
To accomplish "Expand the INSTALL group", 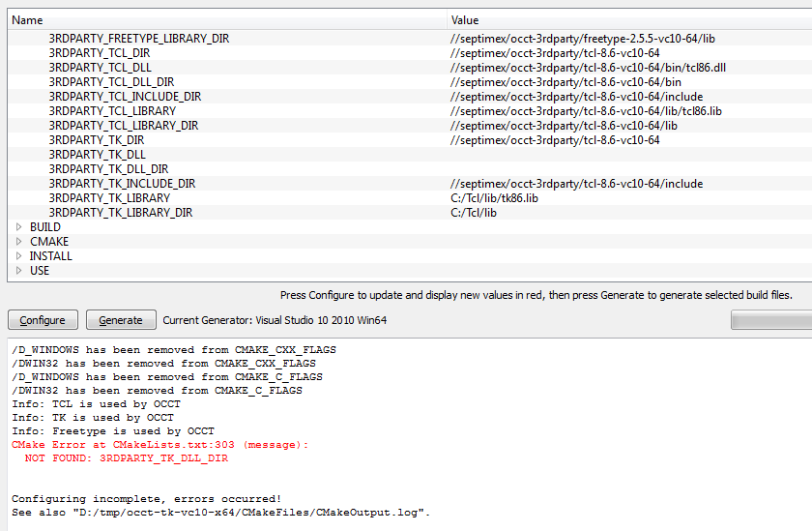I will coord(17,256).
